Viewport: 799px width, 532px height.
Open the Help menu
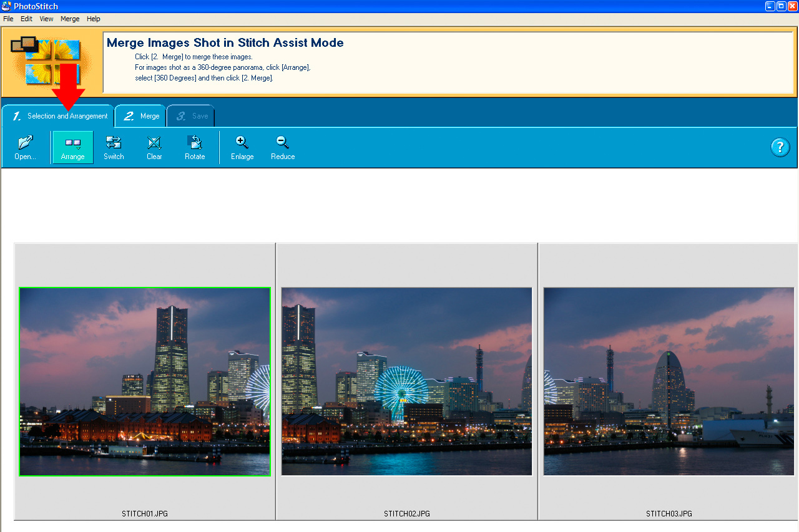tap(94, 19)
